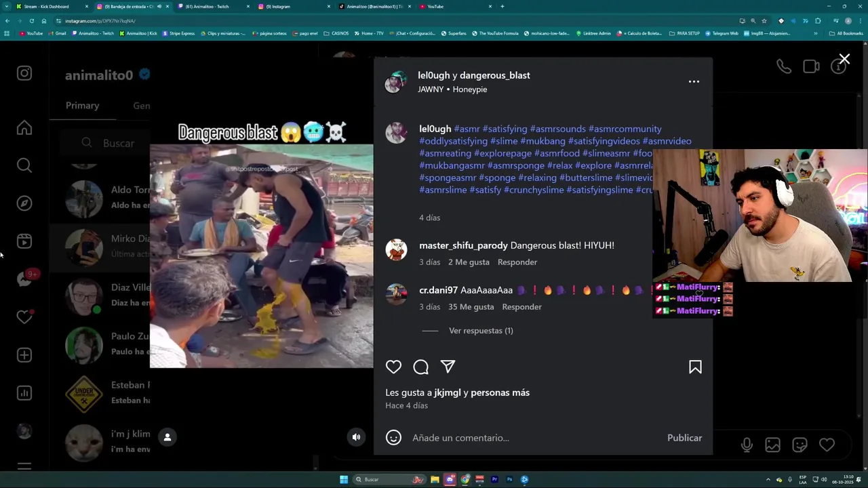
Task: Open the 'Honeypie' audio link
Action: (470, 89)
